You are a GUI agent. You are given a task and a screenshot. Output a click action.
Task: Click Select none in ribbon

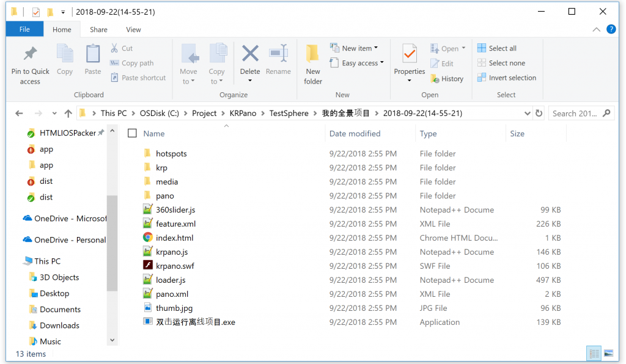[501, 63]
